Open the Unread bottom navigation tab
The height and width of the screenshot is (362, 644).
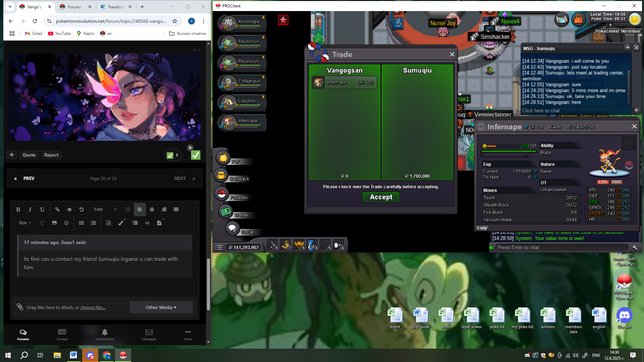tap(62, 335)
